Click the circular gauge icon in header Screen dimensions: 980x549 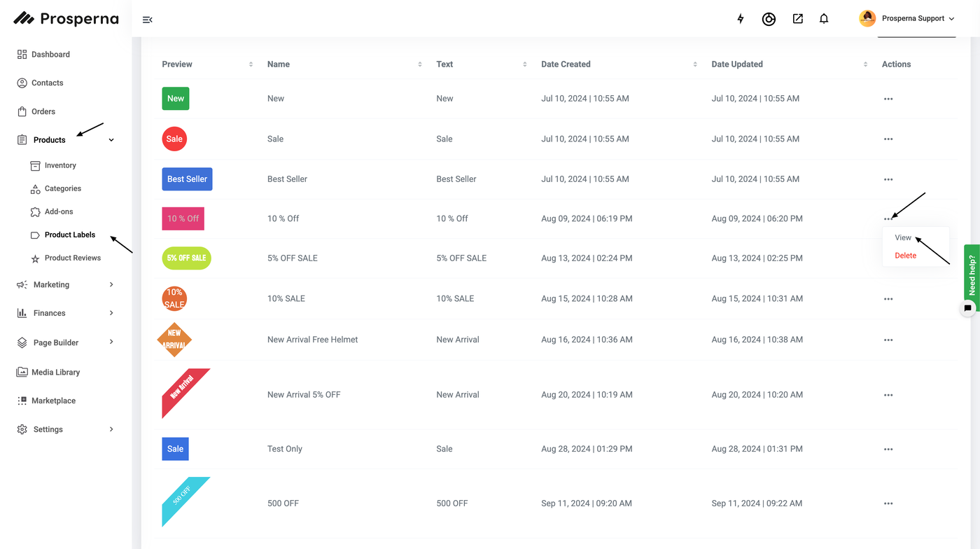coord(769,19)
